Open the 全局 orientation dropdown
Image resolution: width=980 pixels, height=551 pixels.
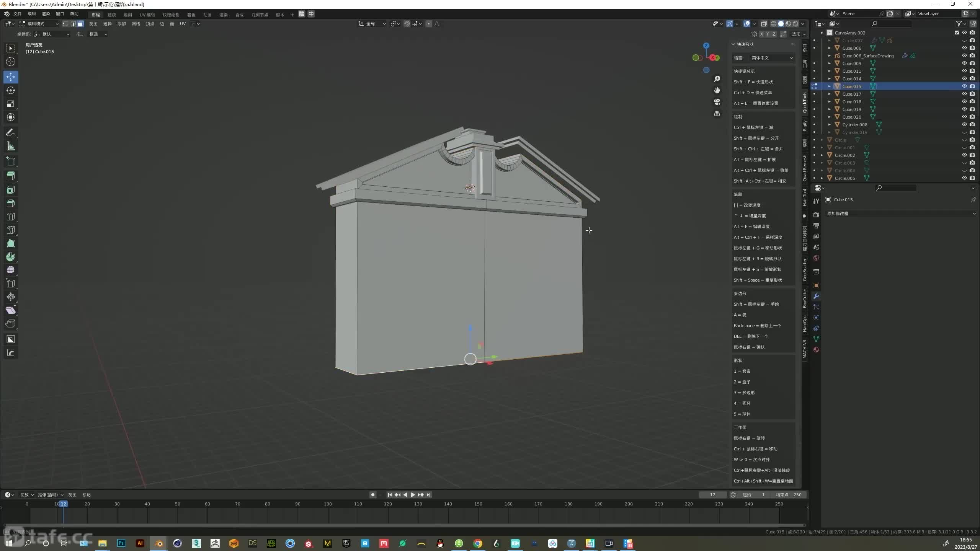(372, 24)
